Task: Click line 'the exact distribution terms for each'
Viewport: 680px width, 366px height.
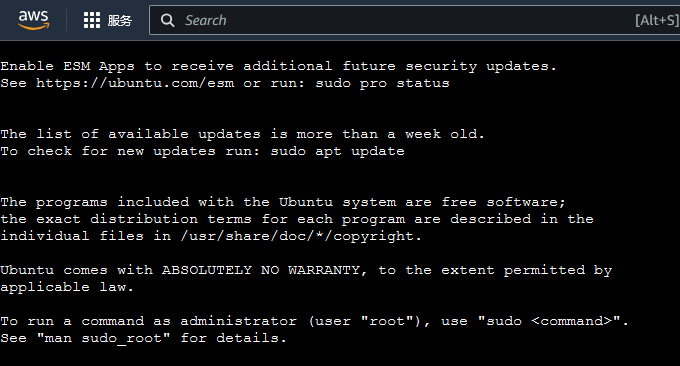Action: point(297,219)
